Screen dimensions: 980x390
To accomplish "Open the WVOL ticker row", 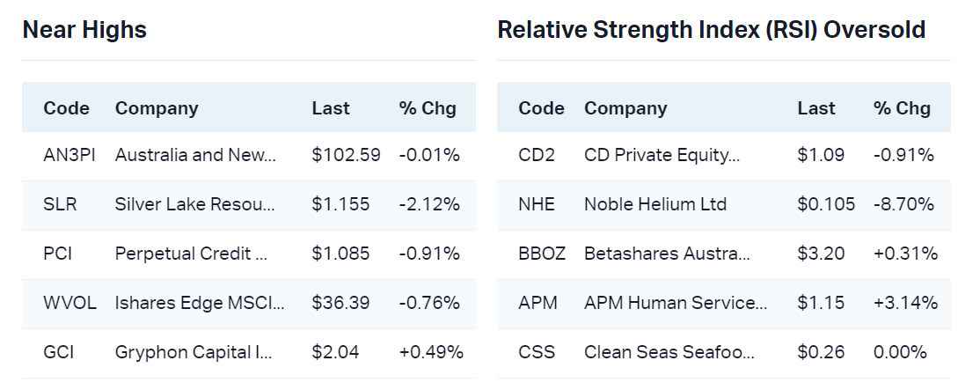I will pyautogui.click(x=67, y=304).
